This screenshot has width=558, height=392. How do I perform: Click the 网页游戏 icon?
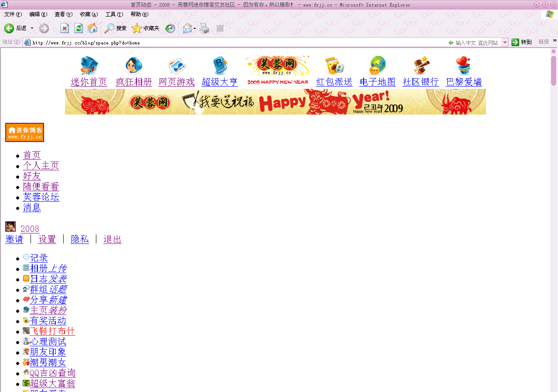coord(177,66)
